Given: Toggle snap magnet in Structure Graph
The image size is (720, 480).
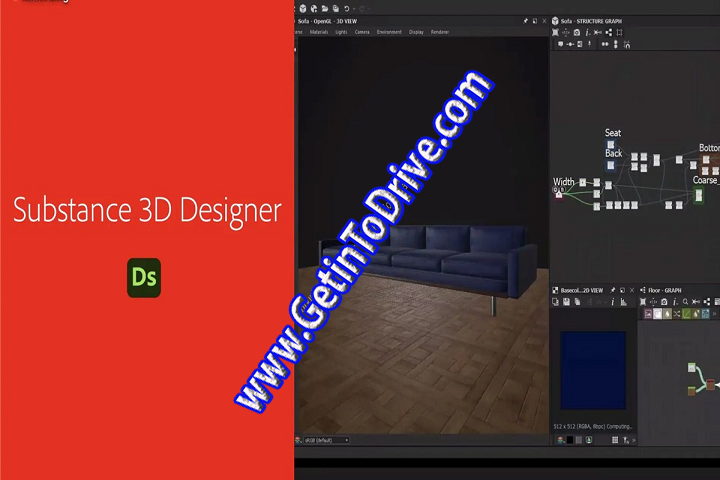Looking at the screenshot, I should 627,44.
